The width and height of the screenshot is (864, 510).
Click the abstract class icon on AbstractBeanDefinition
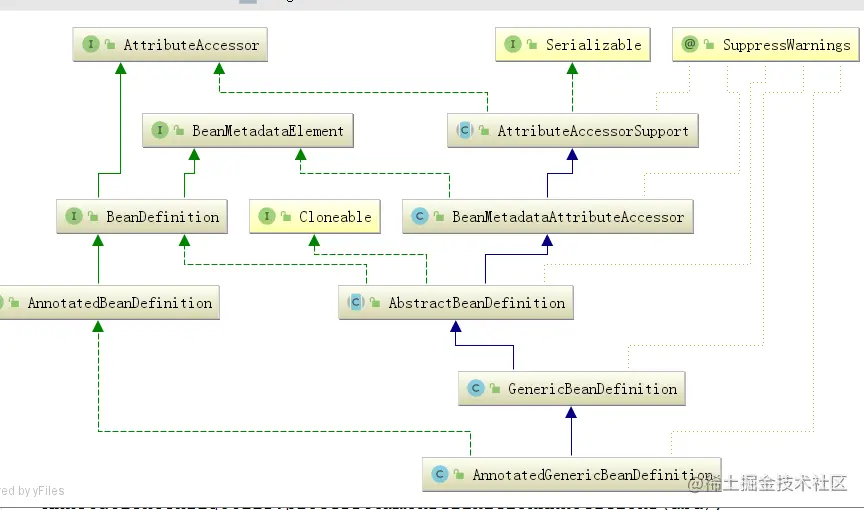[356, 302]
